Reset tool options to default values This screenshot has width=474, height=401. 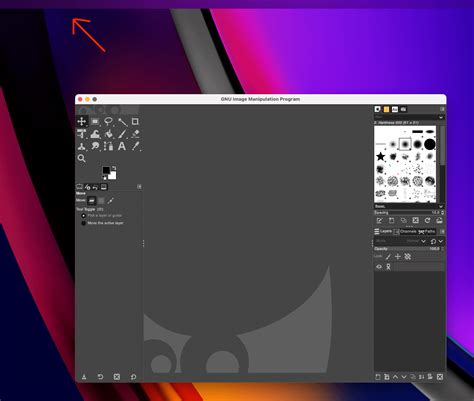pos(133,377)
